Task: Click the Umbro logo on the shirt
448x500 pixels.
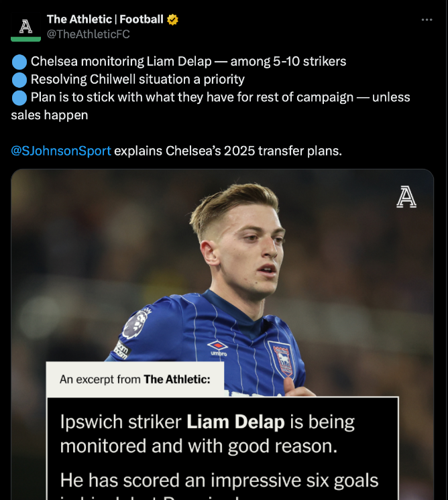Action: coord(217,347)
